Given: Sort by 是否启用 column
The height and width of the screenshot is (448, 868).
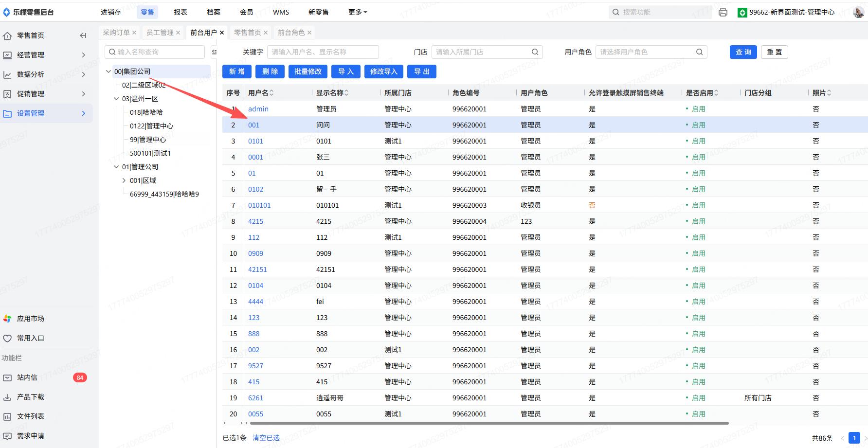Looking at the screenshot, I should pyautogui.click(x=716, y=93).
